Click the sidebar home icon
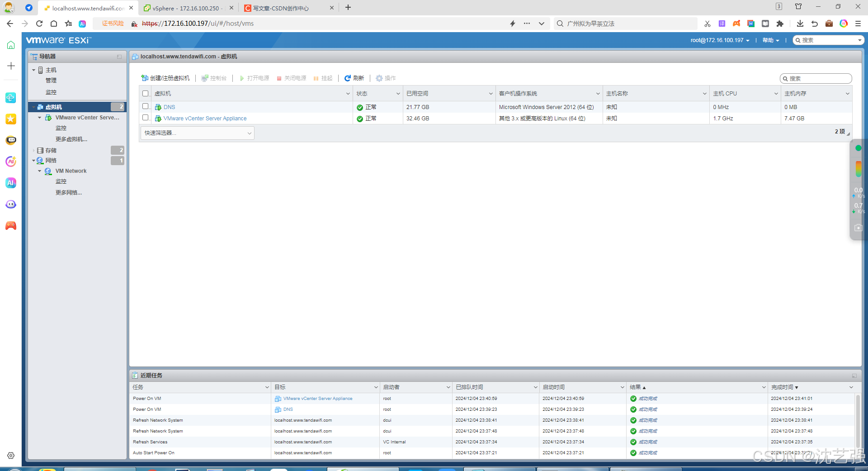The width and height of the screenshot is (868, 471). [x=11, y=45]
